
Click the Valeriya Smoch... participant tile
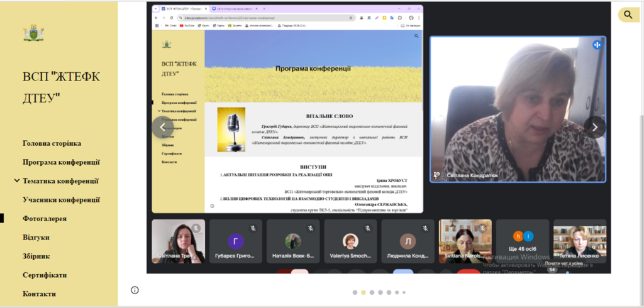(x=350, y=241)
